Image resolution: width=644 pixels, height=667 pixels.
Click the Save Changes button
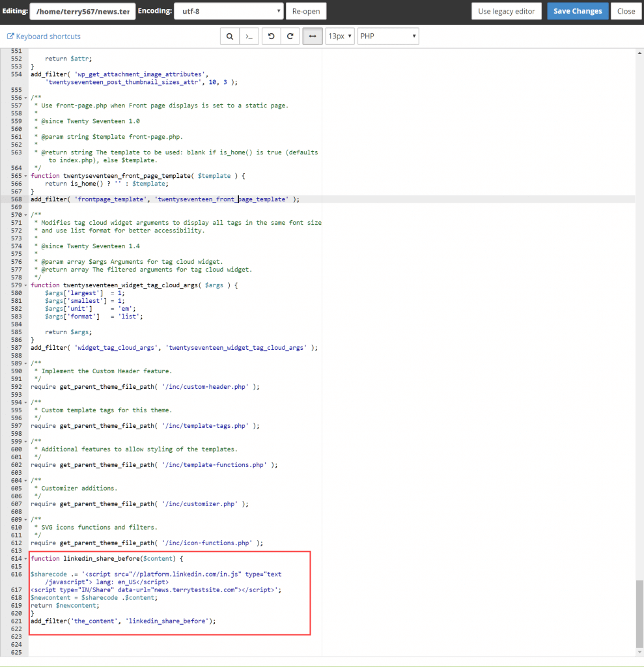click(578, 11)
